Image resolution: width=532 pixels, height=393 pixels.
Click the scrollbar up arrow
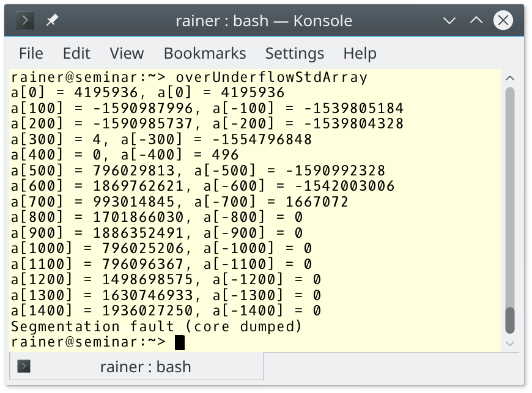pyautogui.click(x=509, y=78)
